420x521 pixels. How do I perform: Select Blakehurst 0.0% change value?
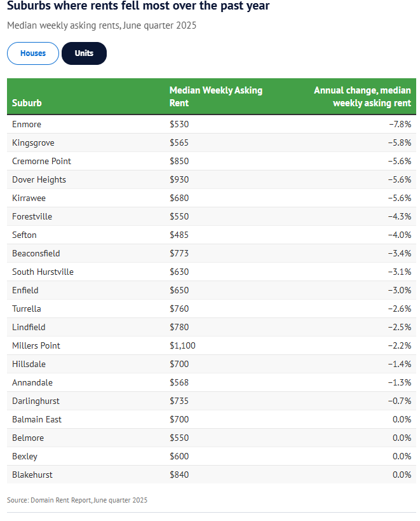[x=402, y=475]
